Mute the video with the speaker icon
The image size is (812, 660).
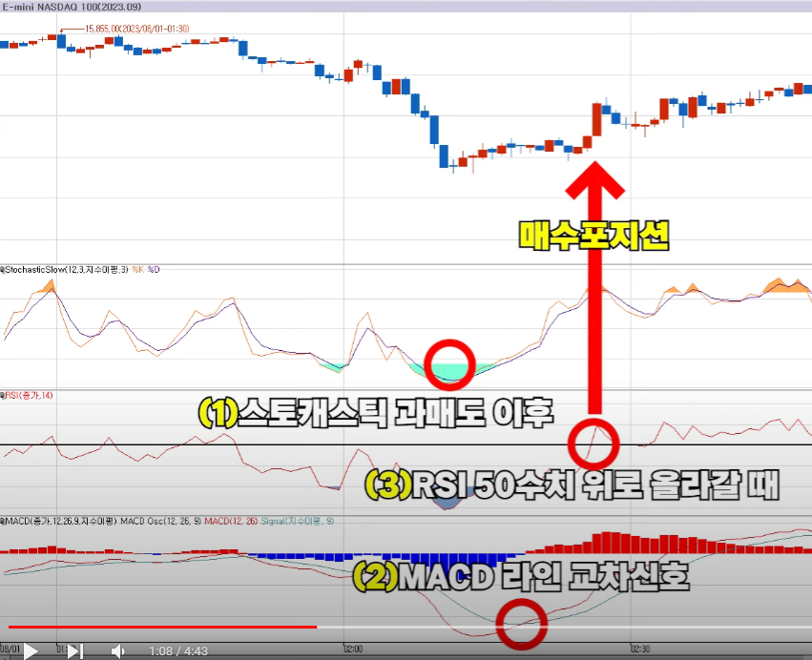(x=117, y=650)
